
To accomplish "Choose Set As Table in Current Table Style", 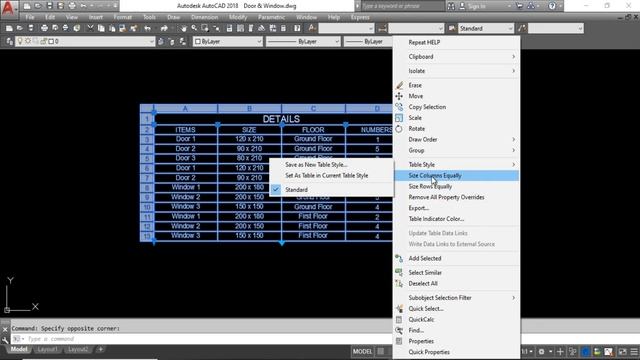I will 331,176.
